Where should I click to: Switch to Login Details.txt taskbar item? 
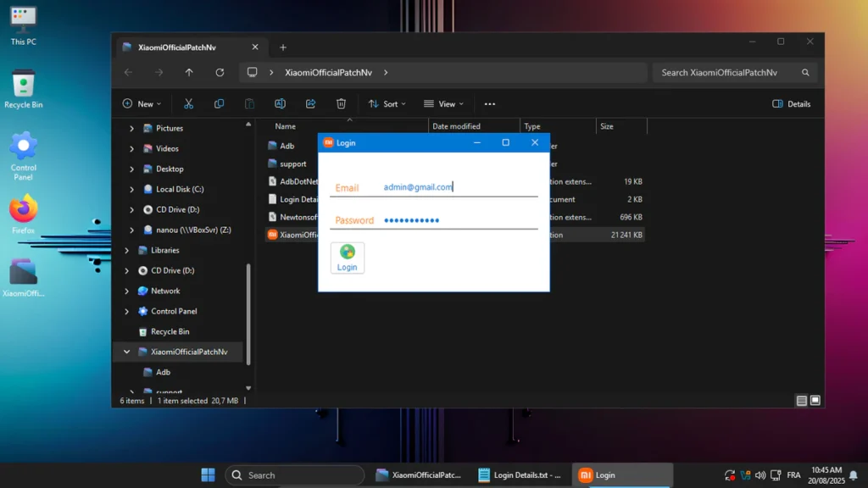[519, 475]
